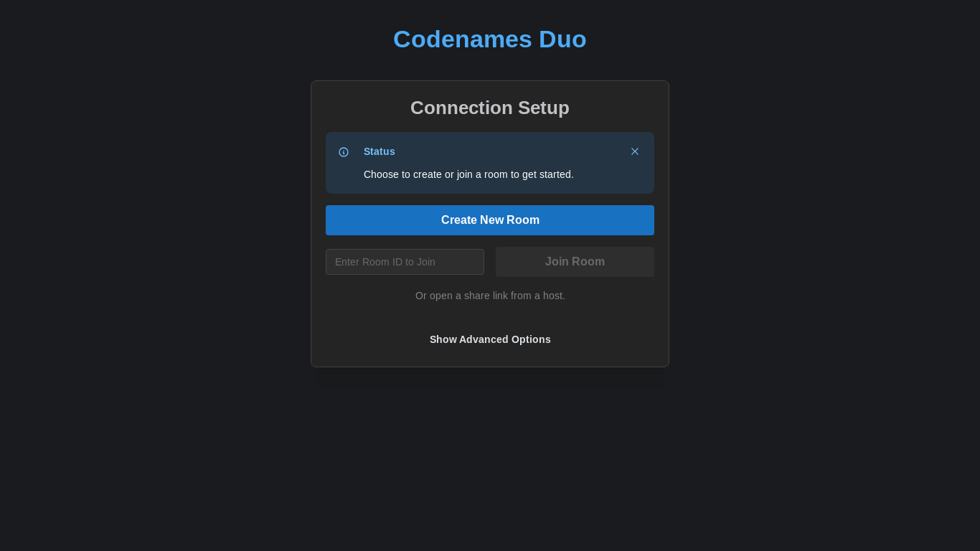Focus the Enter Room ID to Join field
The height and width of the screenshot is (551, 980).
pyautogui.click(x=405, y=262)
